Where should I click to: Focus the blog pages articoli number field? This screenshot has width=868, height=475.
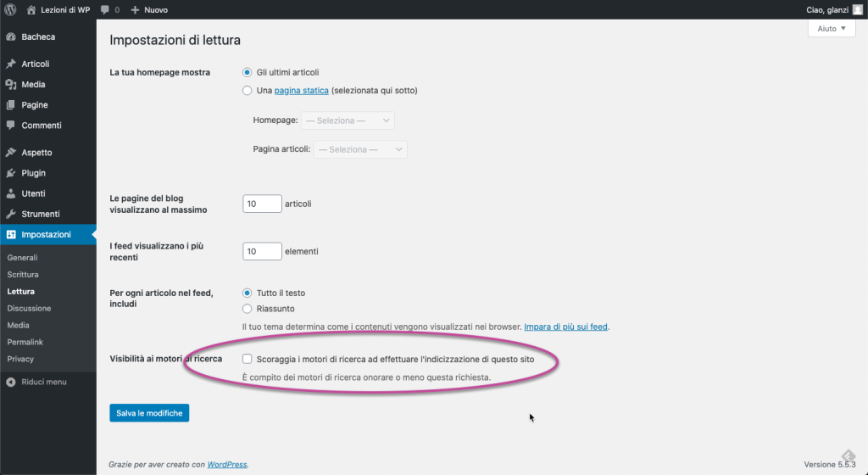point(262,204)
